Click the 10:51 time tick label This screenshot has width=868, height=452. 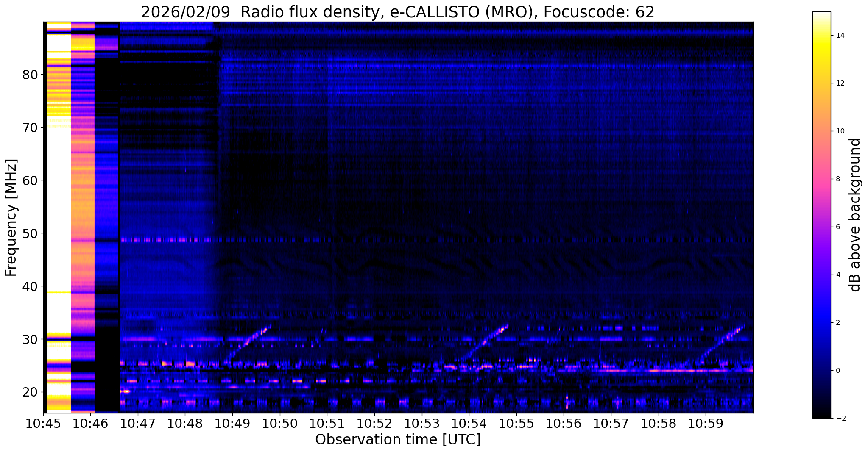[x=327, y=423]
